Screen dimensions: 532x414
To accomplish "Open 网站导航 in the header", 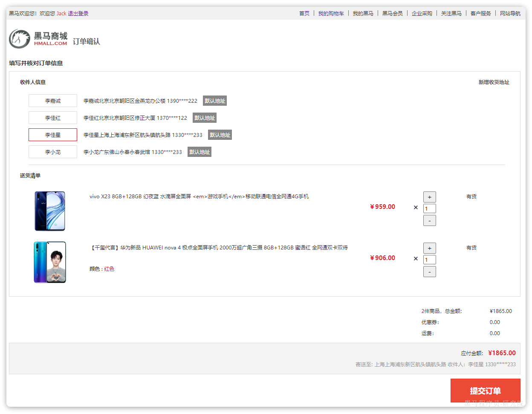I will (x=510, y=14).
